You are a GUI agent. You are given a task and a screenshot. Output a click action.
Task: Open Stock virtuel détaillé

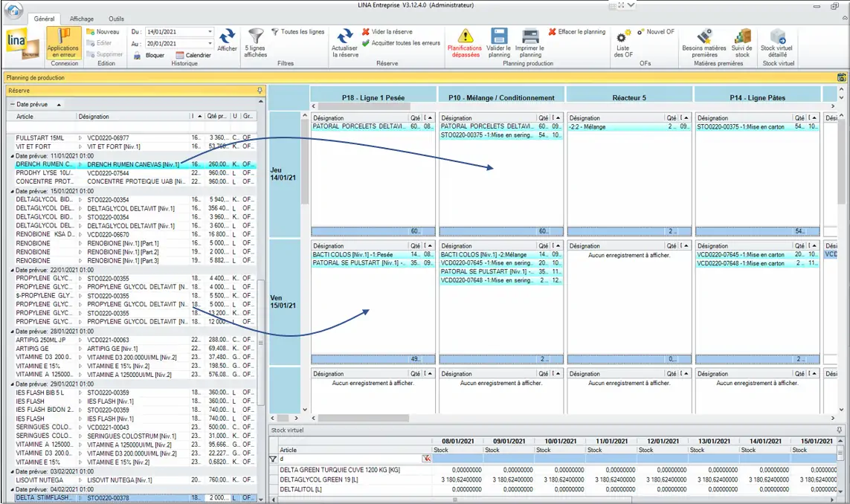[x=777, y=43]
